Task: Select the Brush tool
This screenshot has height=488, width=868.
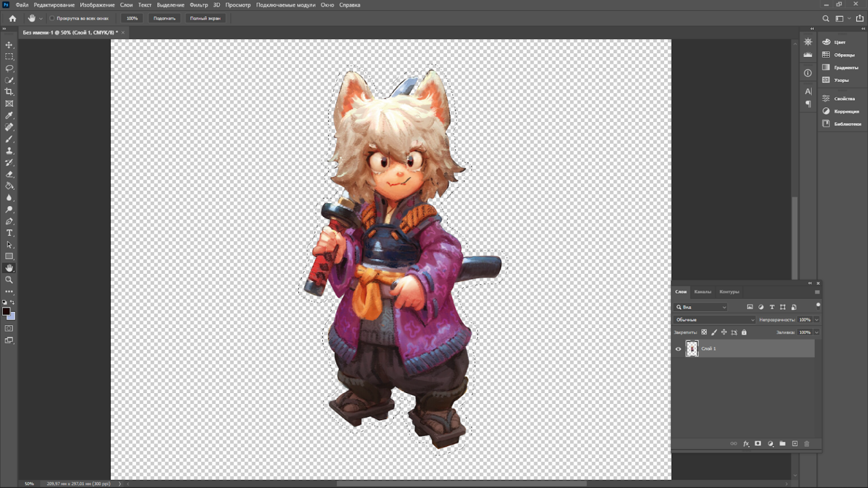Action: (x=9, y=139)
